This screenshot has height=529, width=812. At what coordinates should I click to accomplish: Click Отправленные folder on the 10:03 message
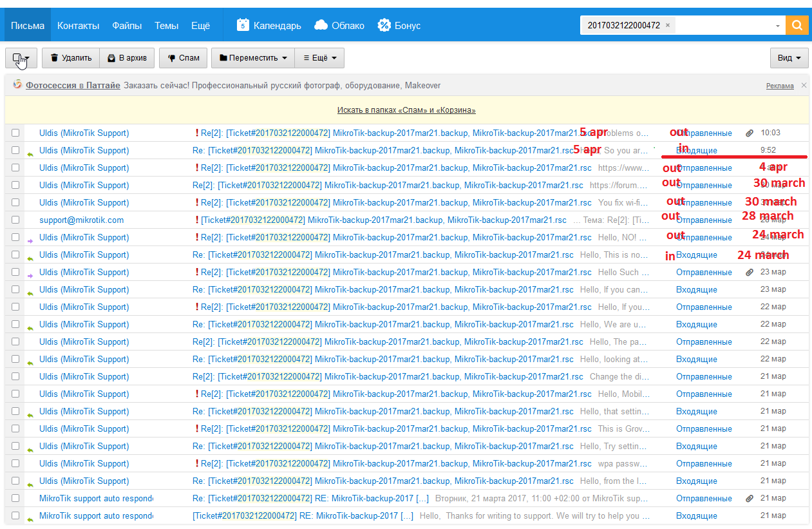pyautogui.click(x=704, y=133)
